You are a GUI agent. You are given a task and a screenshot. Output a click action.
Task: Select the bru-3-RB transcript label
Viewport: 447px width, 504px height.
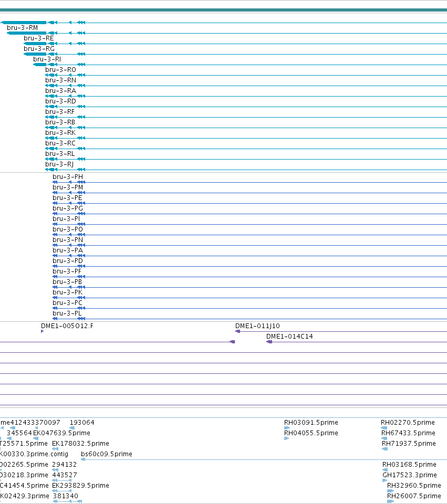pos(60,122)
